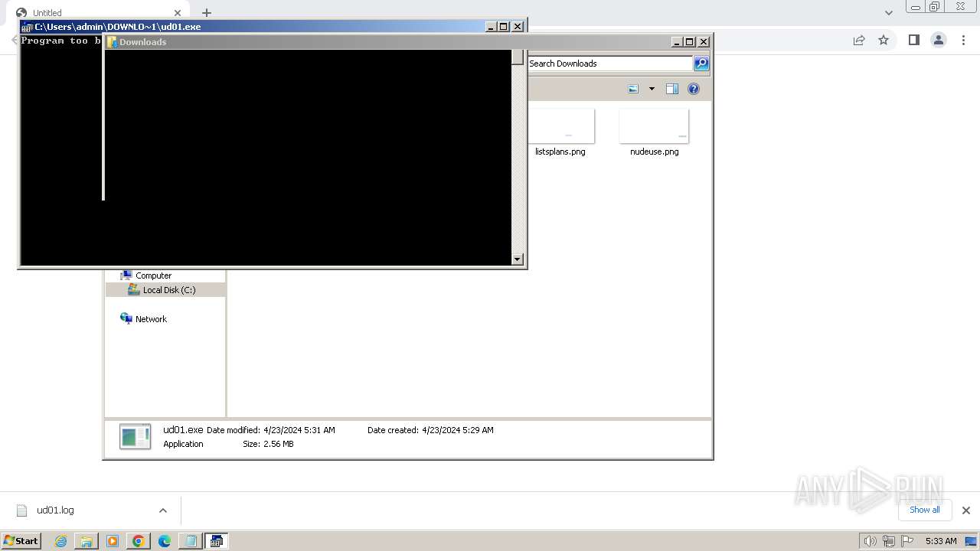980x551 pixels.
Task: Toggle the preview pane icon
Action: [672, 89]
